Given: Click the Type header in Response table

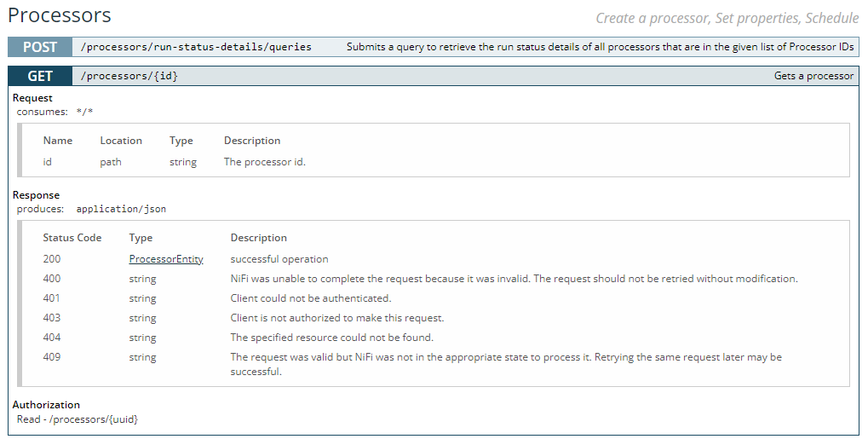Looking at the screenshot, I should (x=141, y=238).
